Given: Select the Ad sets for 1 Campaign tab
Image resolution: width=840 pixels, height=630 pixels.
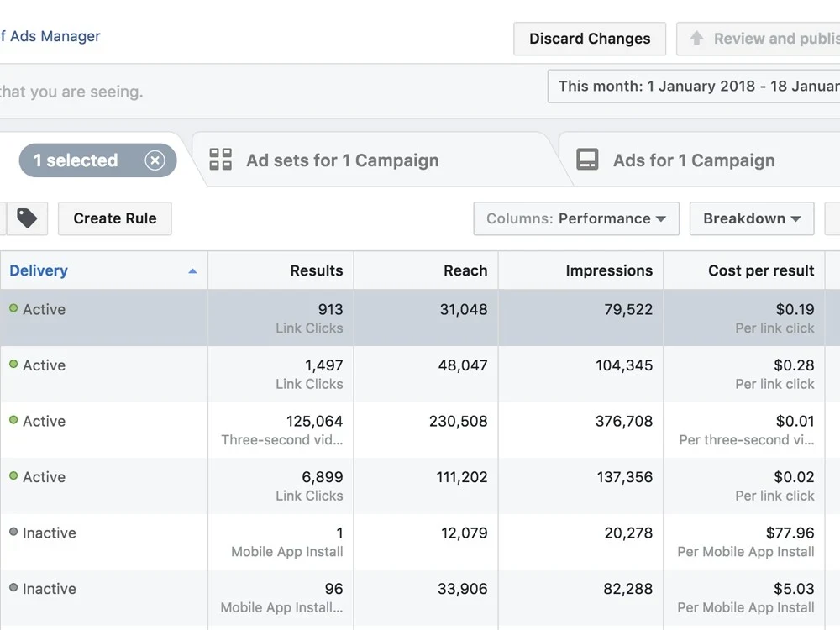Looking at the screenshot, I should pyautogui.click(x=341, y=160).
